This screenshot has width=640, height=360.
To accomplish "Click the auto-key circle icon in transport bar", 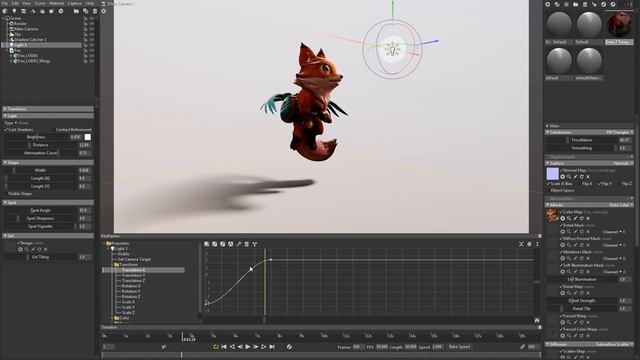I will (289, 347).
